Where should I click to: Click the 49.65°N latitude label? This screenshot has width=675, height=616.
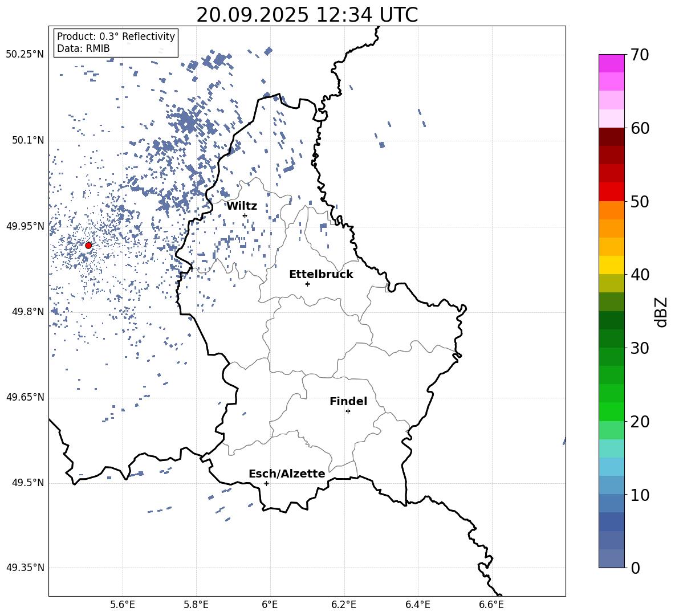(25, 397)
